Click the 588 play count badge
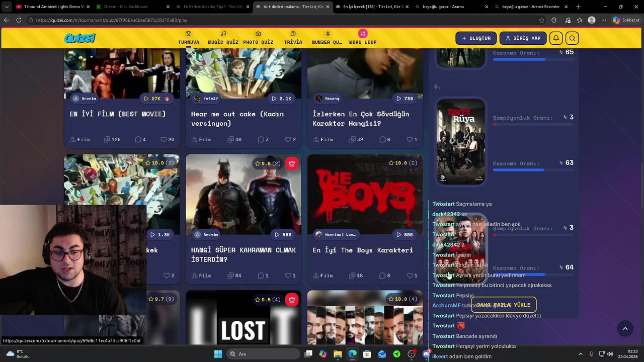 282,235
